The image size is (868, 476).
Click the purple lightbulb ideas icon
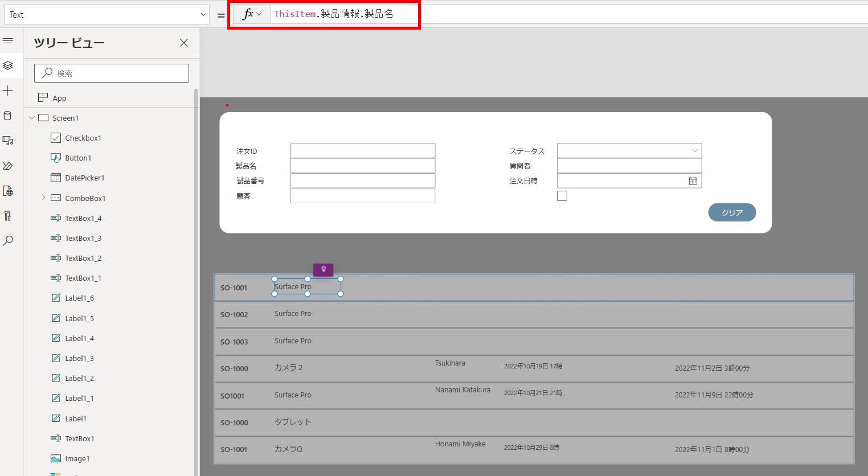tap(324, 269)
